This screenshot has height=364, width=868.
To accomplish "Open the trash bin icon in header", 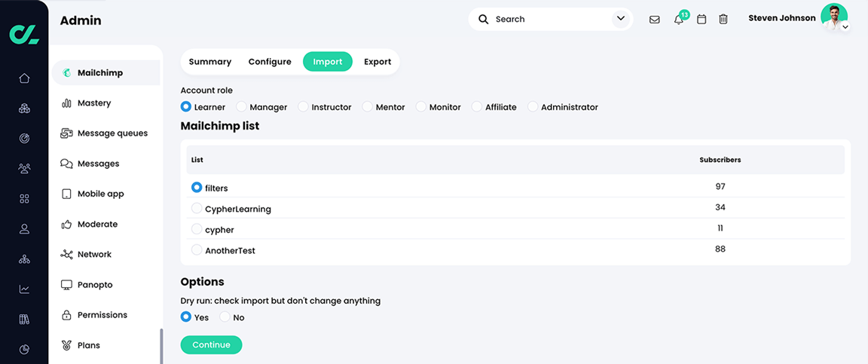I will tap(723, 20).
